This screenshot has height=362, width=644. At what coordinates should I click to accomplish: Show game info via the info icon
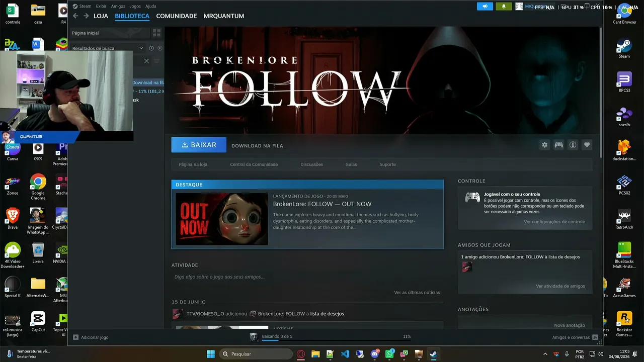point(573,145)
